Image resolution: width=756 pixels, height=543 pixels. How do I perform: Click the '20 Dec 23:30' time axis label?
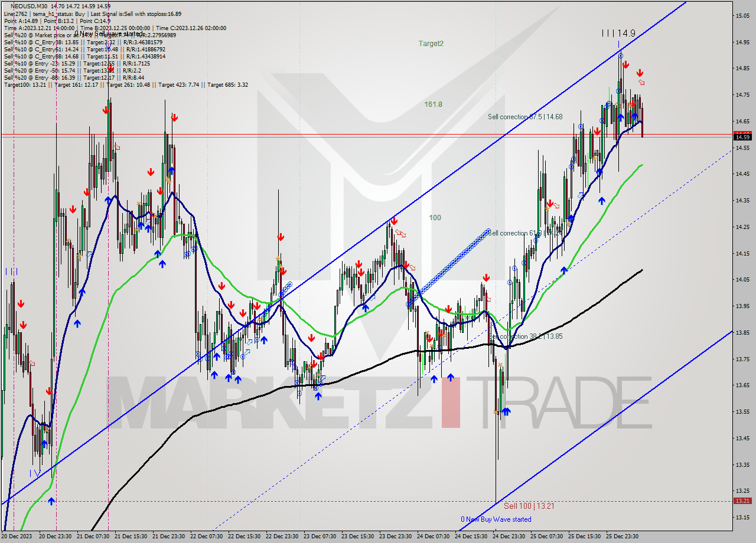(x=56, y=537)
